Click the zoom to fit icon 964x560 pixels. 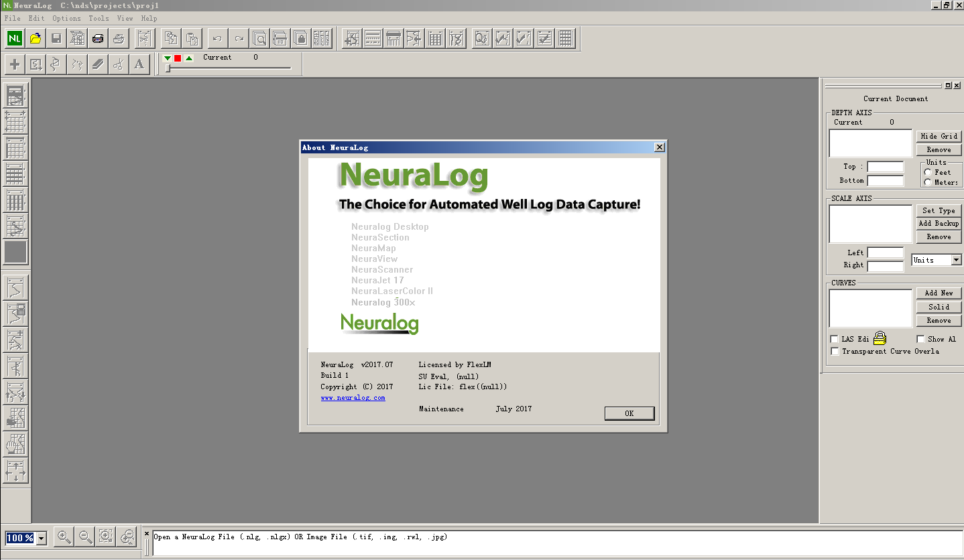click(106, 537)
